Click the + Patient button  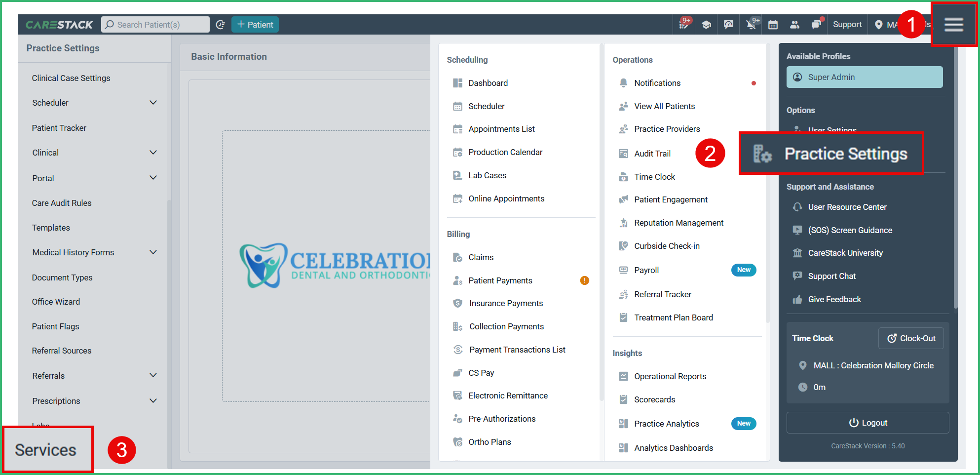(x=255, y=24)
